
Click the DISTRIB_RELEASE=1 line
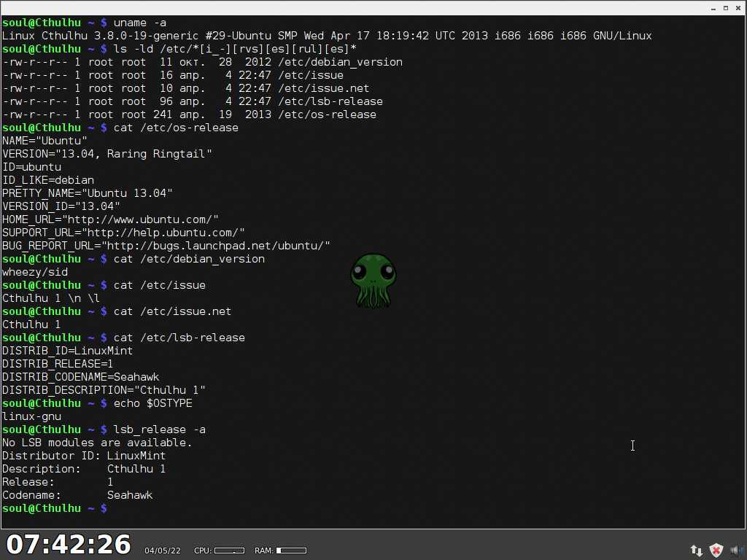(x=58, y=365)
